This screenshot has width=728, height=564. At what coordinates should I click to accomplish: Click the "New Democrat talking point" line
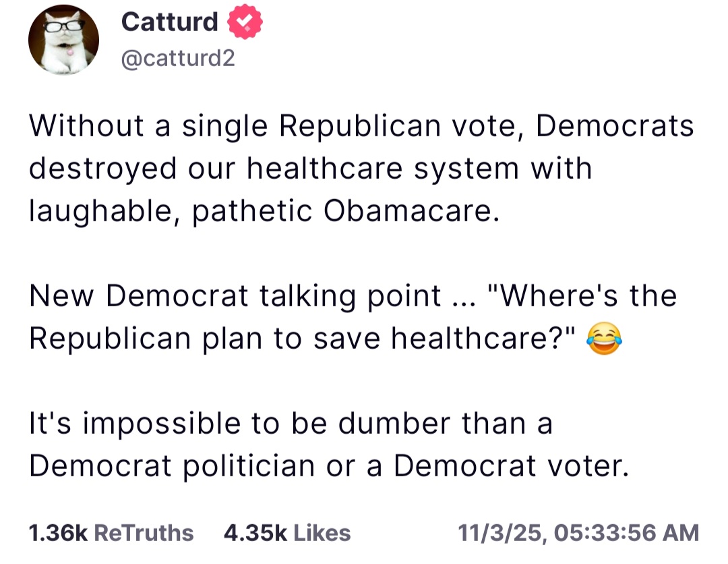point(235,296)
